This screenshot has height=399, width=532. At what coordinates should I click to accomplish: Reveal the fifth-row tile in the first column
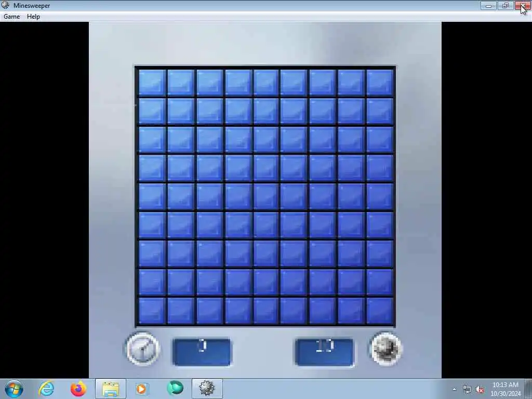coord(152,196)
